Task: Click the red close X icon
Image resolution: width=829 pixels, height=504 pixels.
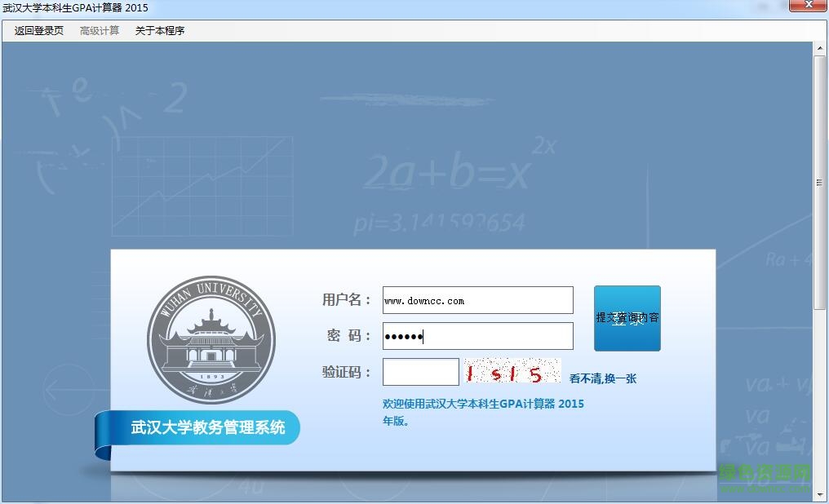Action: pyautogui.click(x=808, y=7)
